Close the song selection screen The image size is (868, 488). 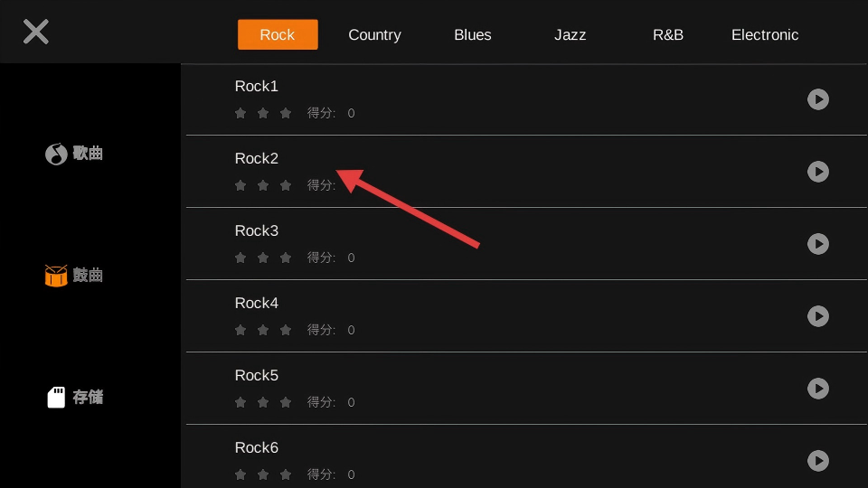pyautogui.click(x=36, y=33)
